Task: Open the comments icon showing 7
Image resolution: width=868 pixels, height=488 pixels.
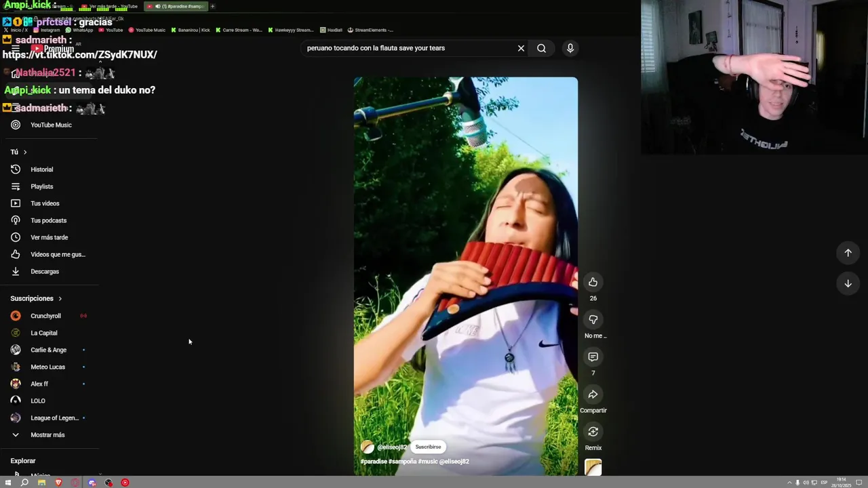Action: 593,357
